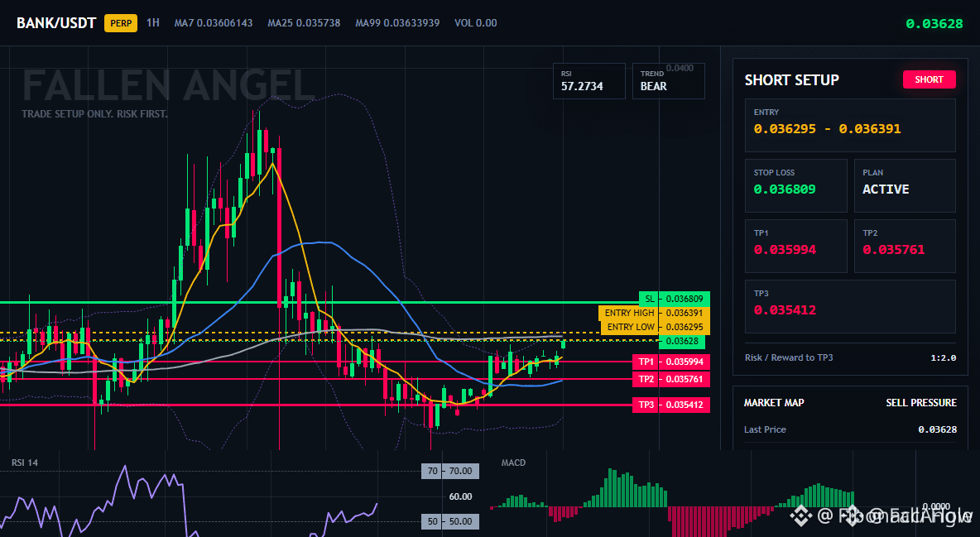
Task: Click the MA25 0.035738 indicator readout
Action: pos(304,23)
